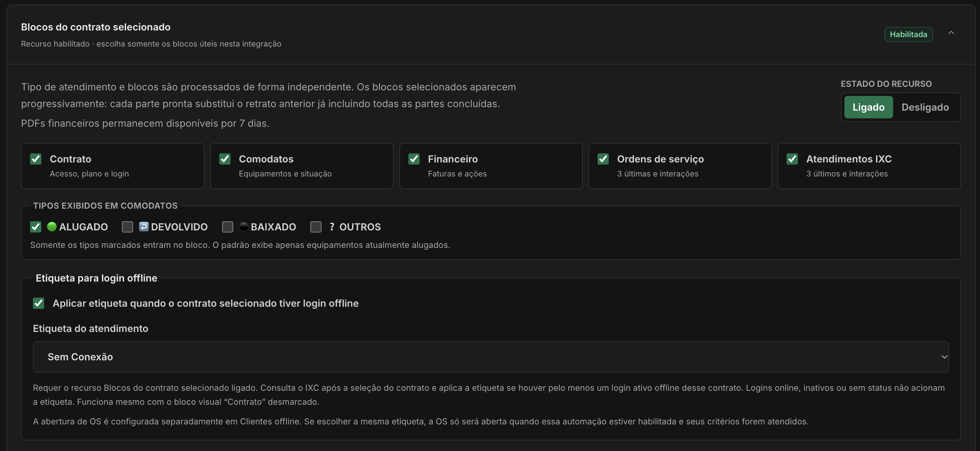The height and width of the screenshot is (451, 980).
Task: Click the question mark OUTROS icon
Action: point(332,227)
